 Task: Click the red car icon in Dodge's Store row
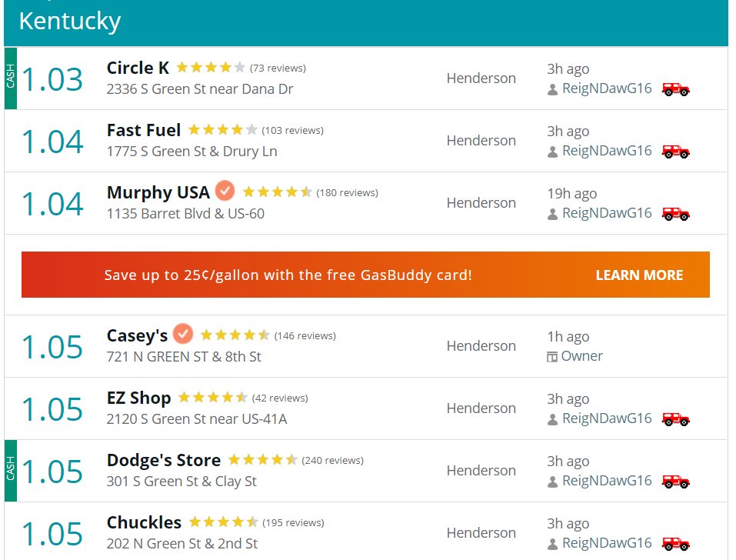point(675,482)
